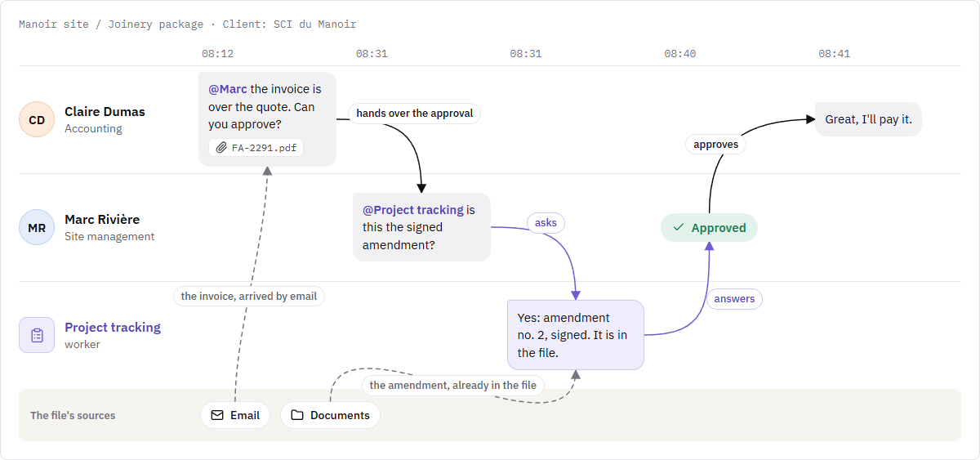Click the 'Site management' role label
The width and height of the screenshot is (980, 460).
(109, 236)
